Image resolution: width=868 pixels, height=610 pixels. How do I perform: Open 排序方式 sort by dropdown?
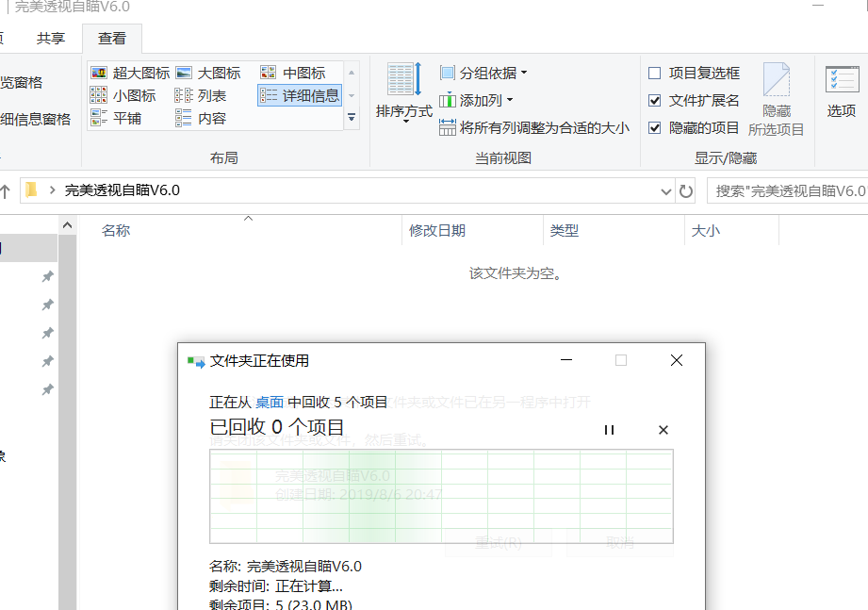404,94
